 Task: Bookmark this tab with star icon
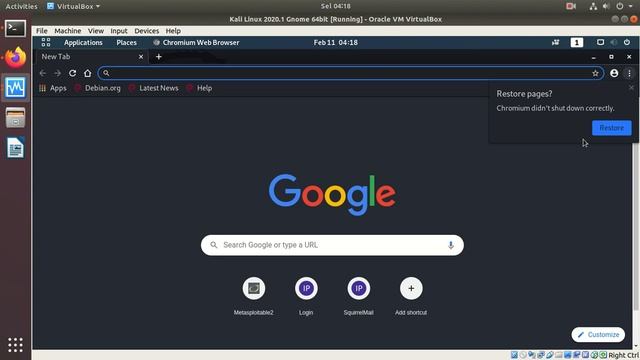596,73
